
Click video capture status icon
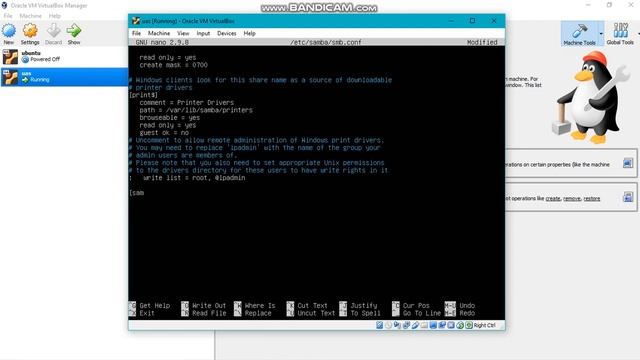point(442,325)
